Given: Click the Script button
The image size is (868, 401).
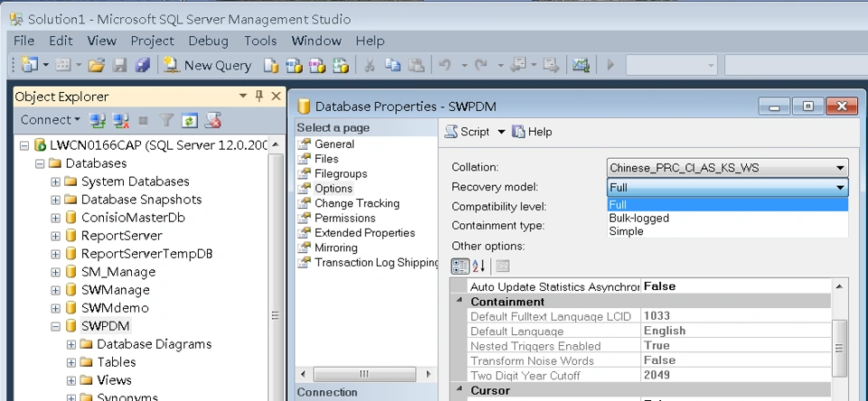Looking at the screenshot, I should tap(468, 132).
